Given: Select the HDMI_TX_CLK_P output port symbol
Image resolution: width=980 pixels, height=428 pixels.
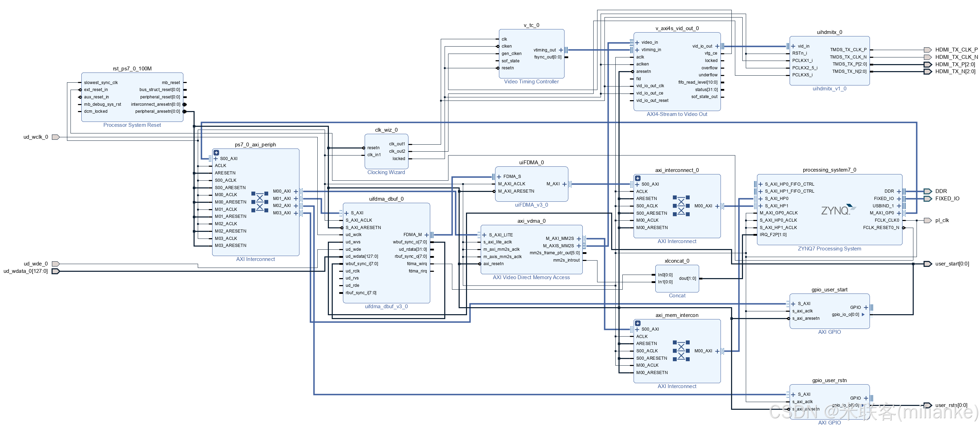Looking at the screenshot, I should (x=927, y=50).
